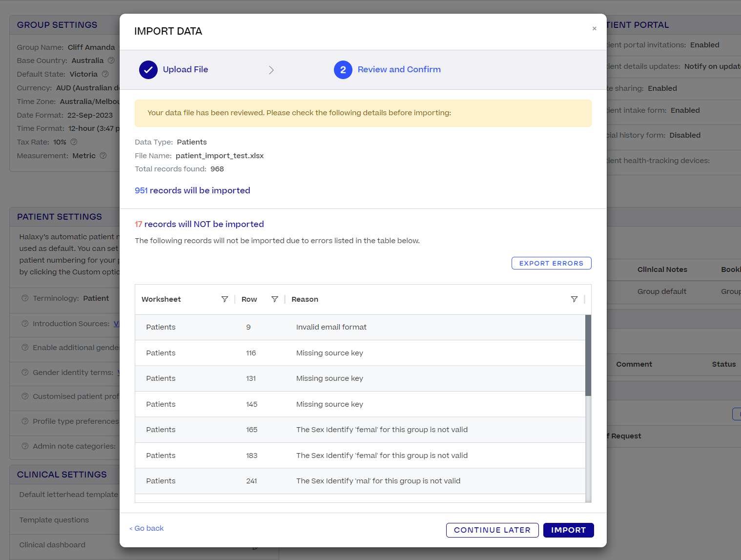Open the Row column filter icon
Viewport: 741px width, 560px height.
pyautogui.click(x=275, y=299)
